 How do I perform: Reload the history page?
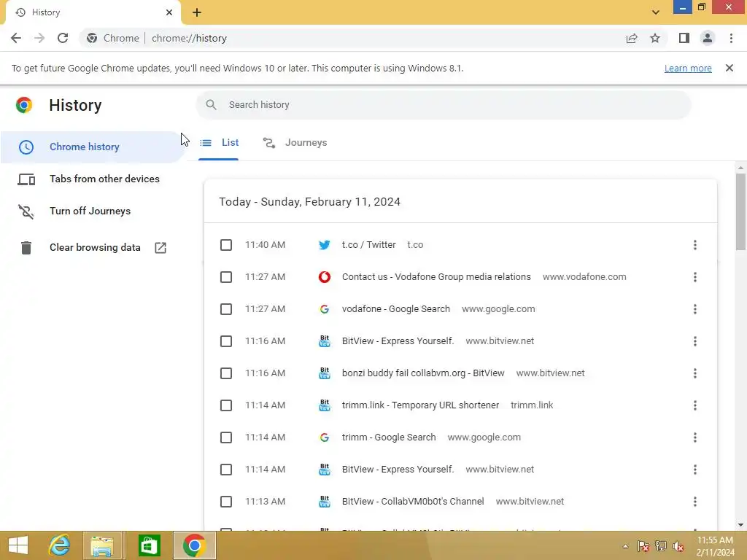click(x=63, y=38)
